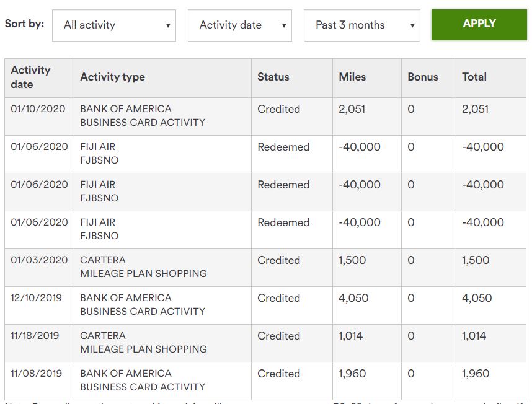Select the "Miles" column header
Viewport: 532px width, 404px height.
[352, 77]
